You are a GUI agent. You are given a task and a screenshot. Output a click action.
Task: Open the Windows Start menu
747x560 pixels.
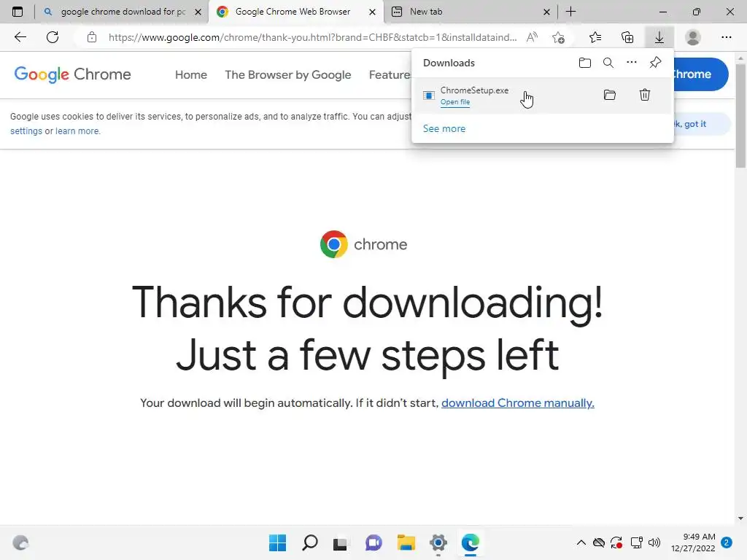coord(277,542)
